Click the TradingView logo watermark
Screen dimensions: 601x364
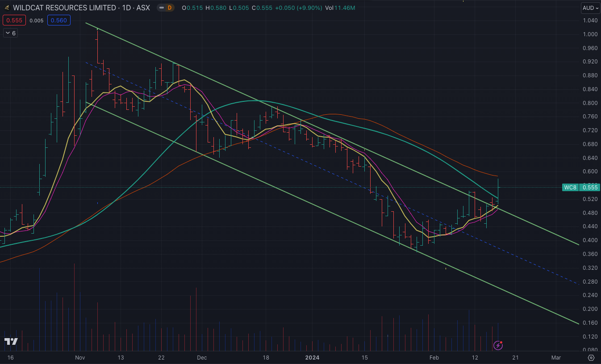[11, 342]
